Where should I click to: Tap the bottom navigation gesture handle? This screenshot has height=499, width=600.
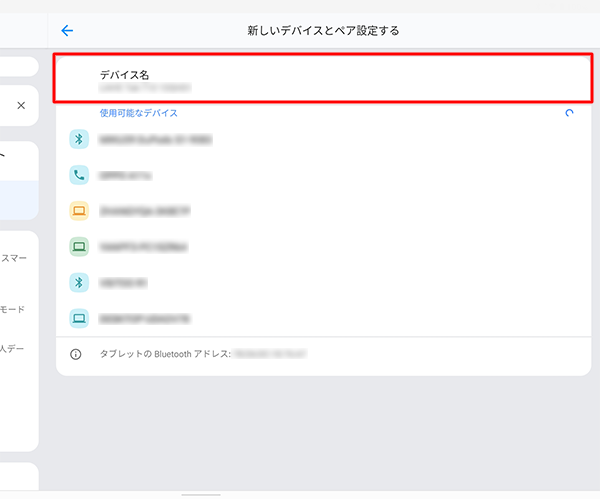pos(201,495)
